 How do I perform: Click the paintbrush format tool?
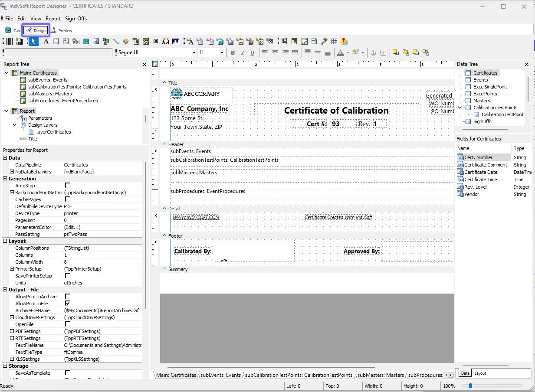pyautogui.click(x=324, y=41)
